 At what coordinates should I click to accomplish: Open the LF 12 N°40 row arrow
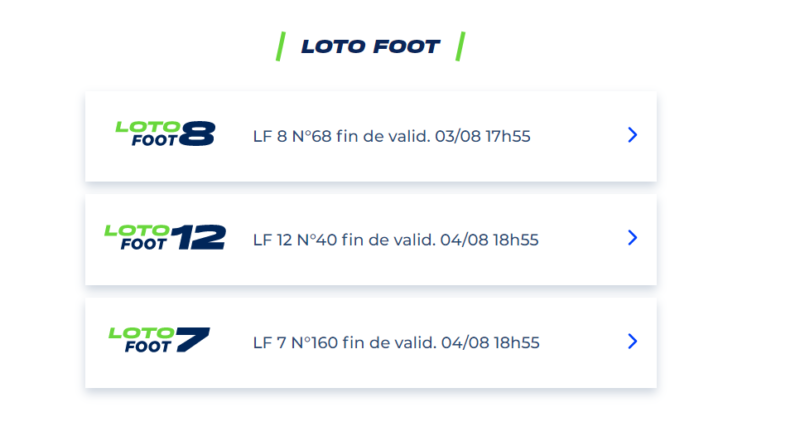tap(632, 238)
